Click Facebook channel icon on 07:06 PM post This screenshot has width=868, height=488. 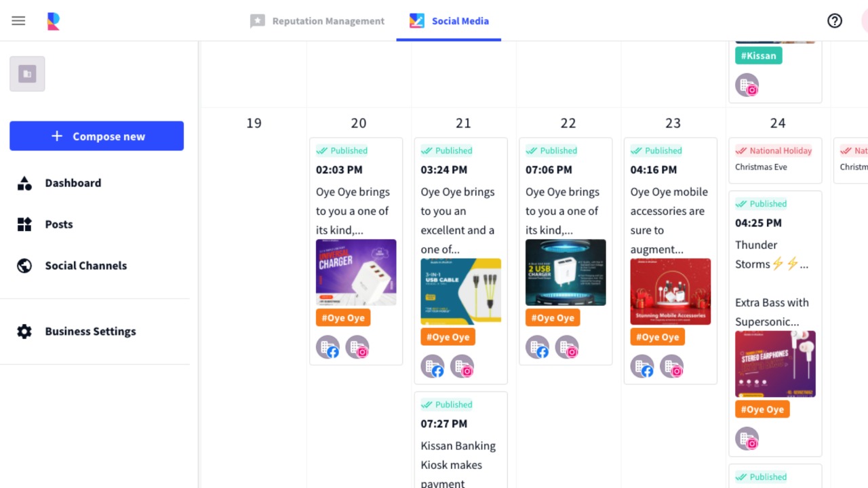tap(537, 348)
